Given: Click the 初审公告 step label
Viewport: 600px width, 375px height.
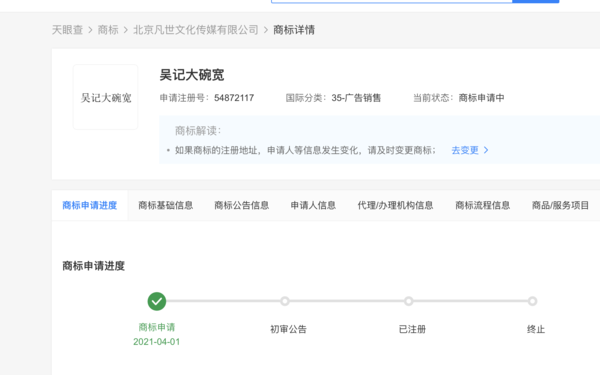Looking at the screenshot, I should (x=289, y=329).
